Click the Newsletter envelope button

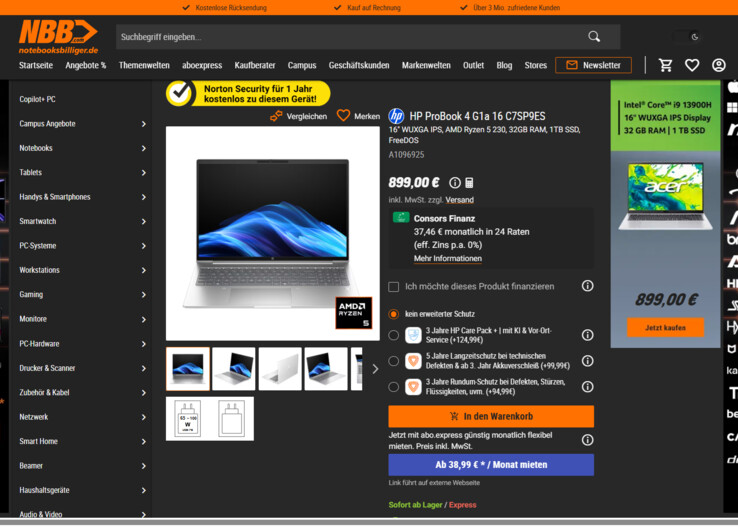(593, 65)
